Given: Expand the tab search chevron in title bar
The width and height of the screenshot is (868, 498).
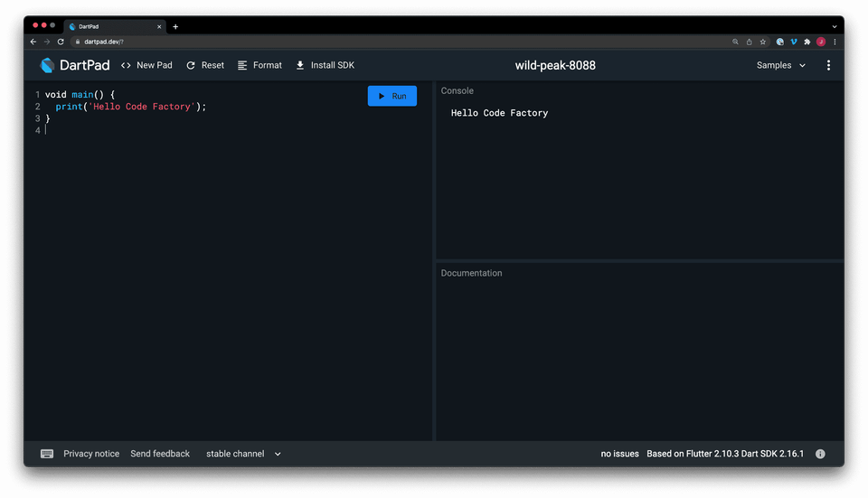Looking at the screenshot, I should [835, 26].
